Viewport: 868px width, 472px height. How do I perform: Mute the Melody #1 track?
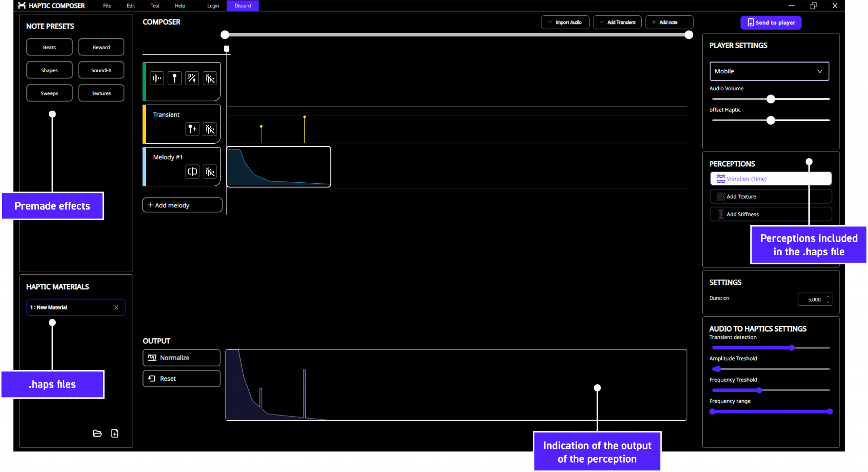coord(210,171)
